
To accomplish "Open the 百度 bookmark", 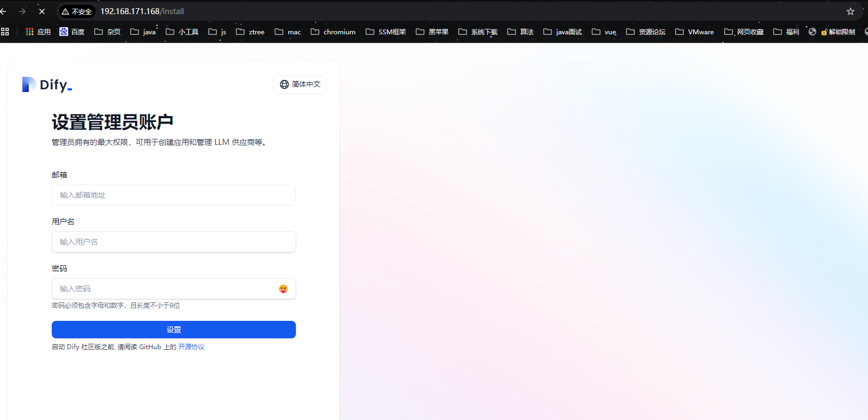I will [x=72, y=32].
